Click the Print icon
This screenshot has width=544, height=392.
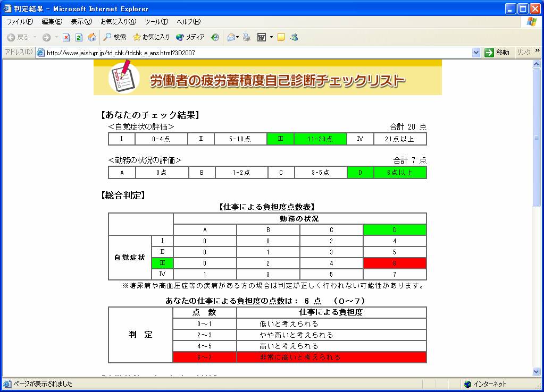coord(247,37)
